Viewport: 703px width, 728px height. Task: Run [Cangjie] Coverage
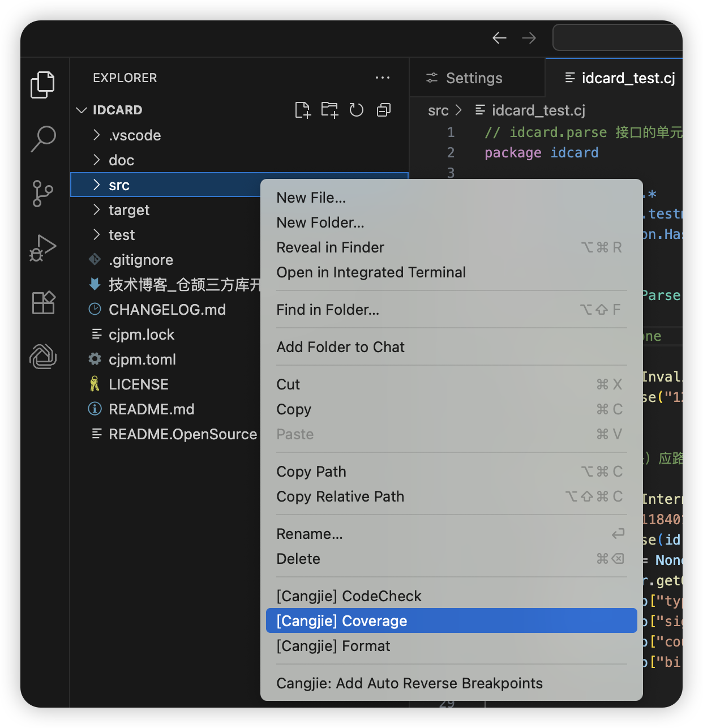click(452, 621)
